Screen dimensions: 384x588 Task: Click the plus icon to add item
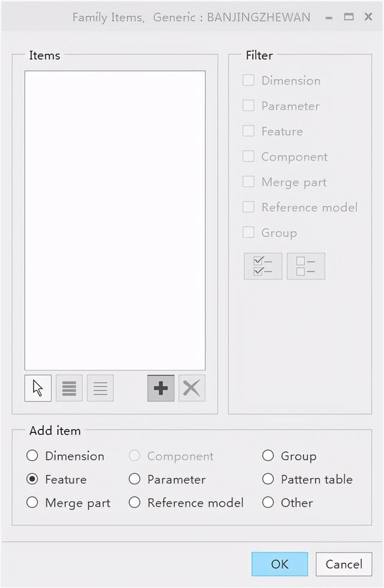click(161, 388)
